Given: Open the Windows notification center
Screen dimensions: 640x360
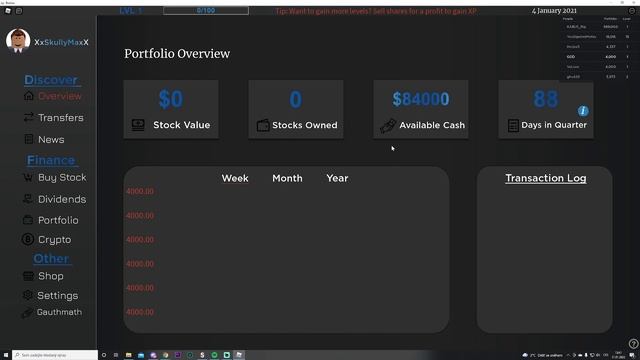Looking at the screenshot, I should pos(632,355).
